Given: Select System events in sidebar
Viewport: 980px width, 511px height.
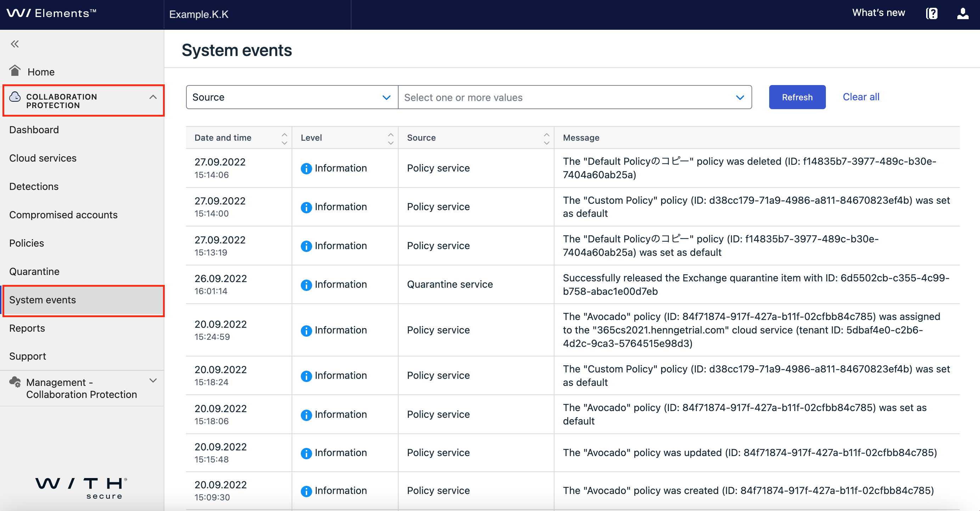Looking at the screenshot, I should (x=83, y=300).
